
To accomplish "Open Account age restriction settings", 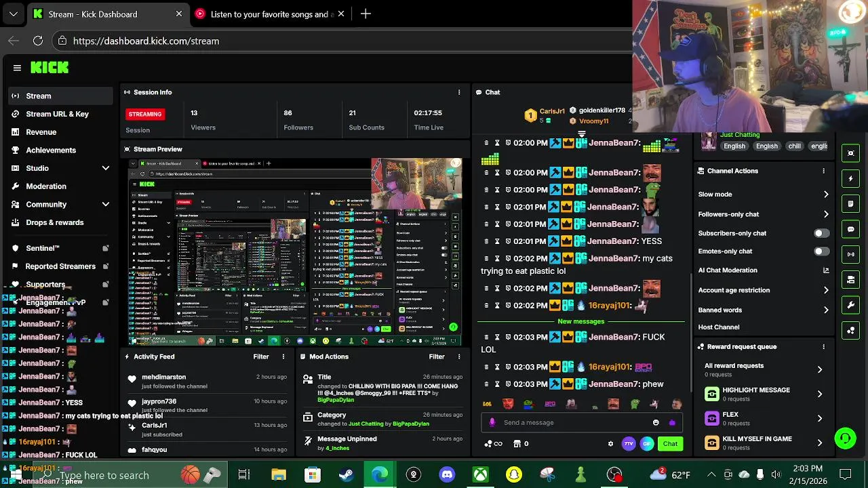I will (x=764, y=290).
